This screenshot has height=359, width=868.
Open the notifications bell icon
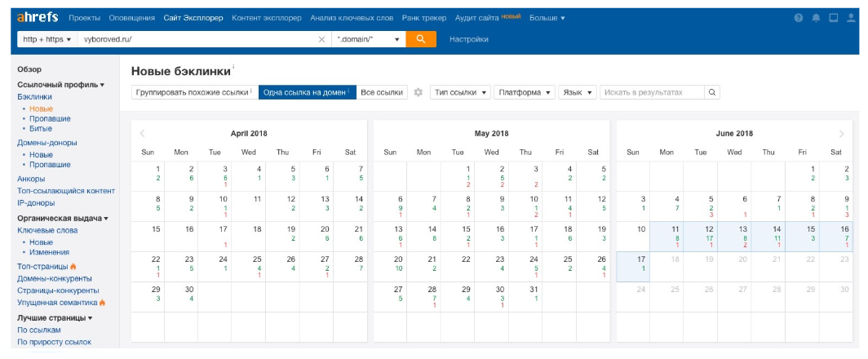(816, 18)
